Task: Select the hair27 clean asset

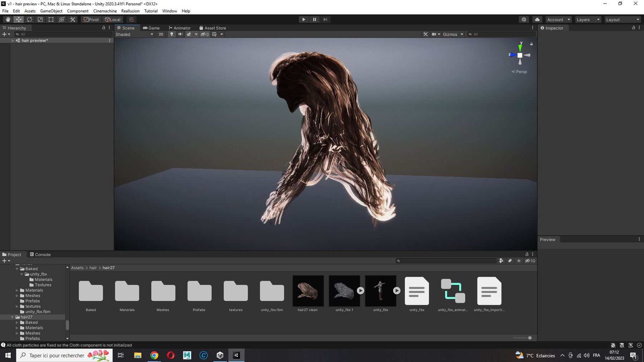Action: pos(308,291)
